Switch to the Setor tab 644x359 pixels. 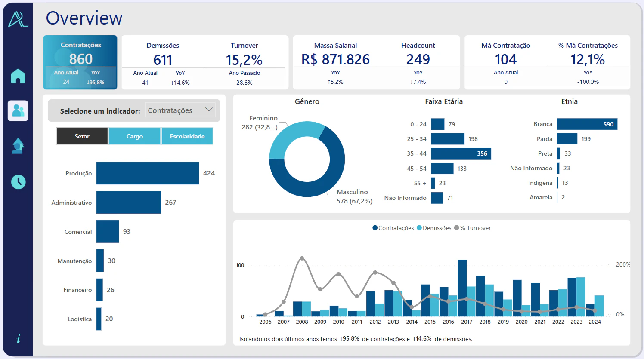pyautogui.click(x=82, y=136)
